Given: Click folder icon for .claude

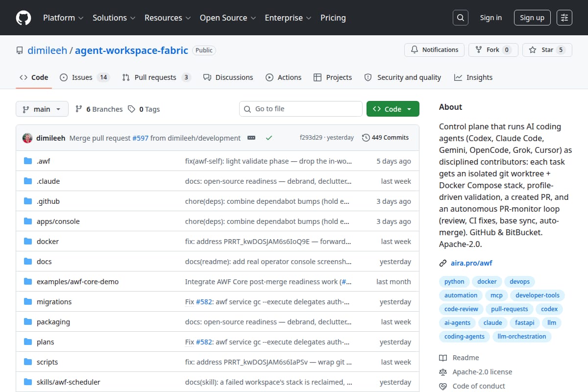Looking at the screenshot, I should click(x=28, y=181).
